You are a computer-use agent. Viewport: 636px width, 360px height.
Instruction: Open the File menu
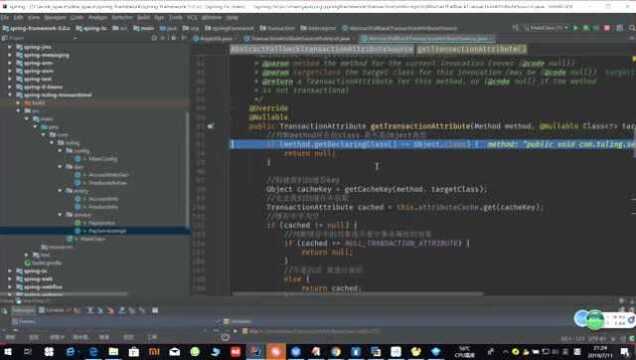[5, 17]
